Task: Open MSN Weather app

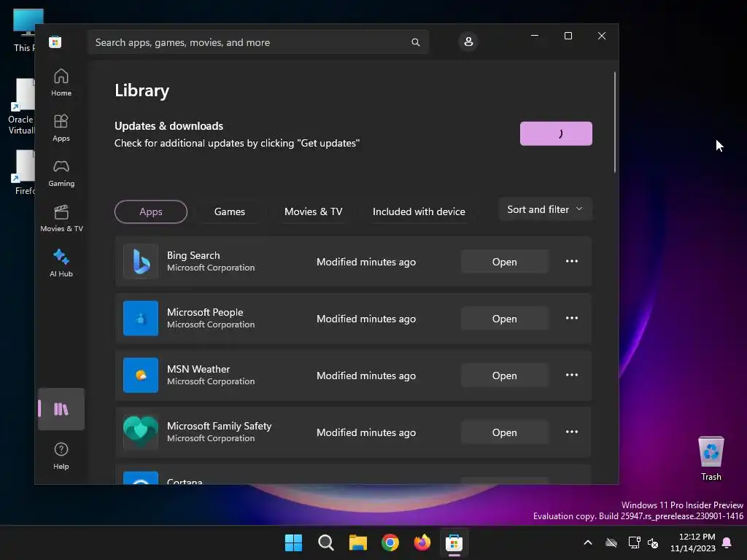Action: (x=505, y=376)
